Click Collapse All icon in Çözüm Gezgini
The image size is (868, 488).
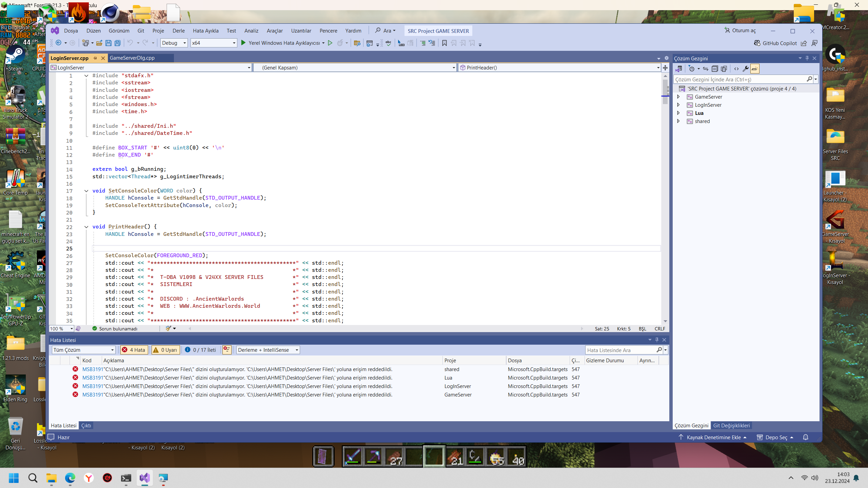[715, 69]
